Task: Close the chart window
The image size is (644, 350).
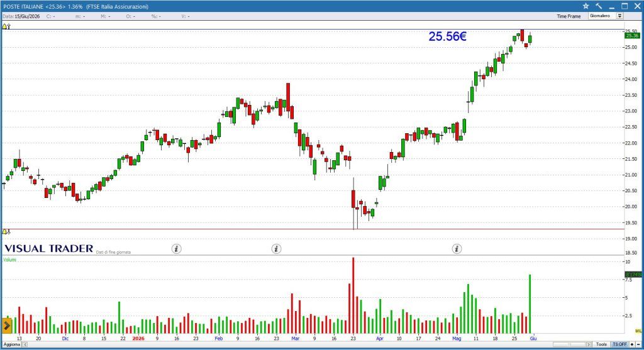Action: click(x=637, y=6)
